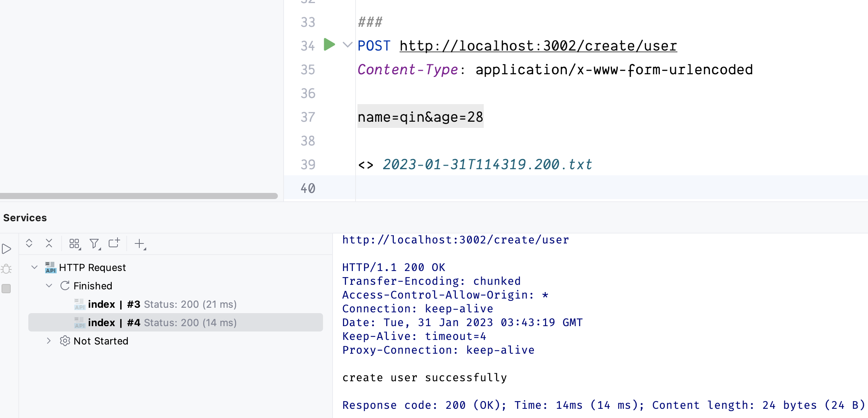Screen dimensions: 868x418
Task: Expand the Not Started group
Action: [49, 341]
